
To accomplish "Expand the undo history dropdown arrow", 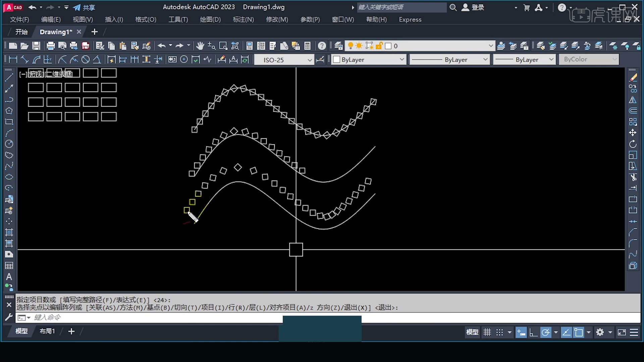I will pos(170,46).
